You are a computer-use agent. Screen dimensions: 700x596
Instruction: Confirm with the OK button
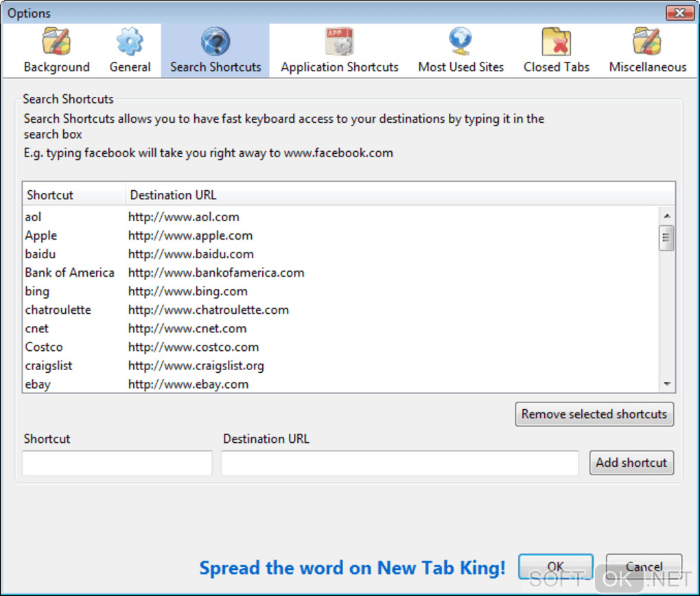click(x=556, y=566)
